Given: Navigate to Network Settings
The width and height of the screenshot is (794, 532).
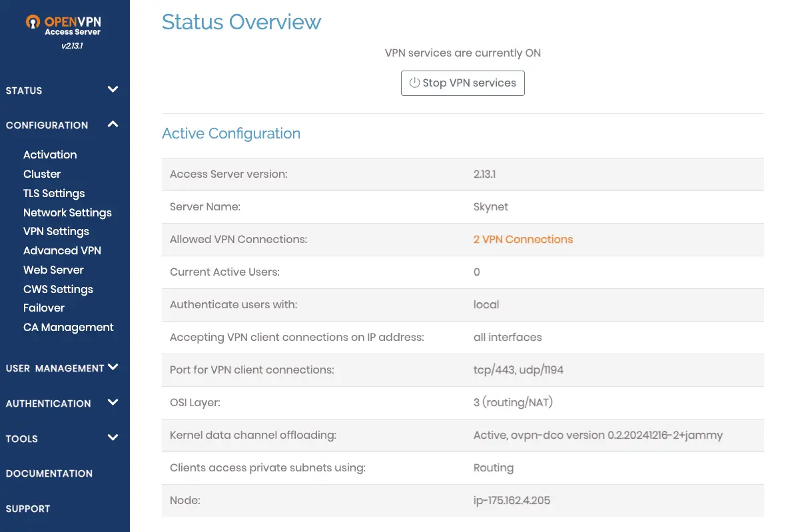Looking at the screenshot, I should tap(67, 212).
